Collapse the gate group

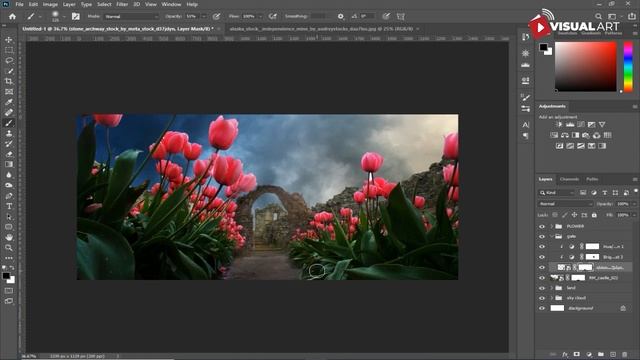pyautogui.click(x=552, y=236)
